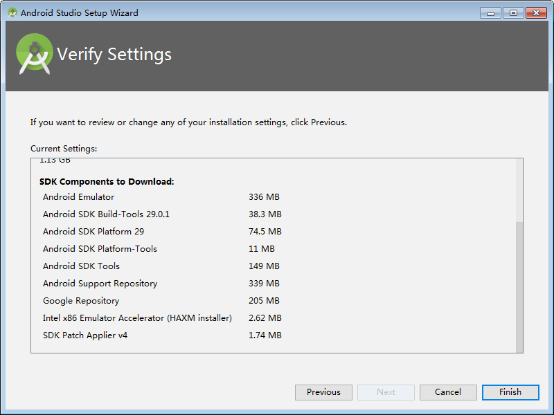This screenshot has width=554, height=415.
Task: Click the Finish button
Action: point(510,392)
